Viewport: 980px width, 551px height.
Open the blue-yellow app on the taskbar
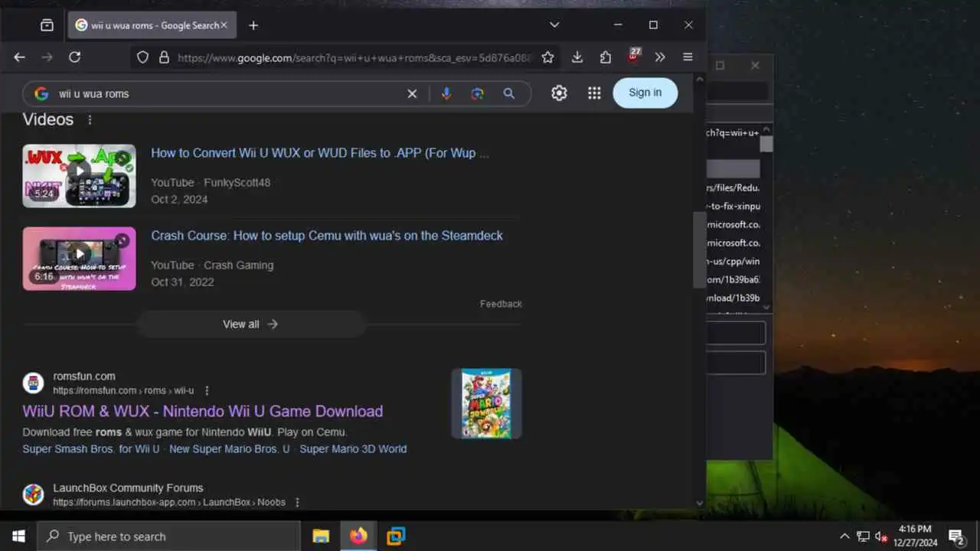pos(396,536)
